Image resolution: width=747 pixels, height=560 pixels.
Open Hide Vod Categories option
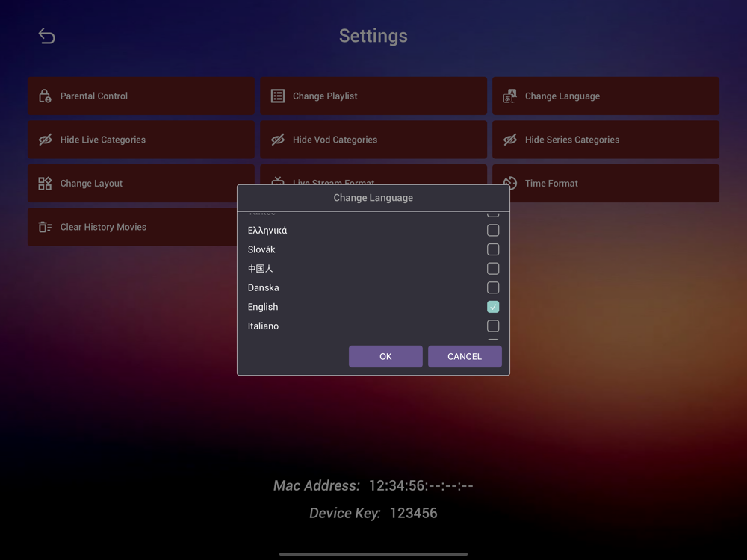(x=373, y=140)
